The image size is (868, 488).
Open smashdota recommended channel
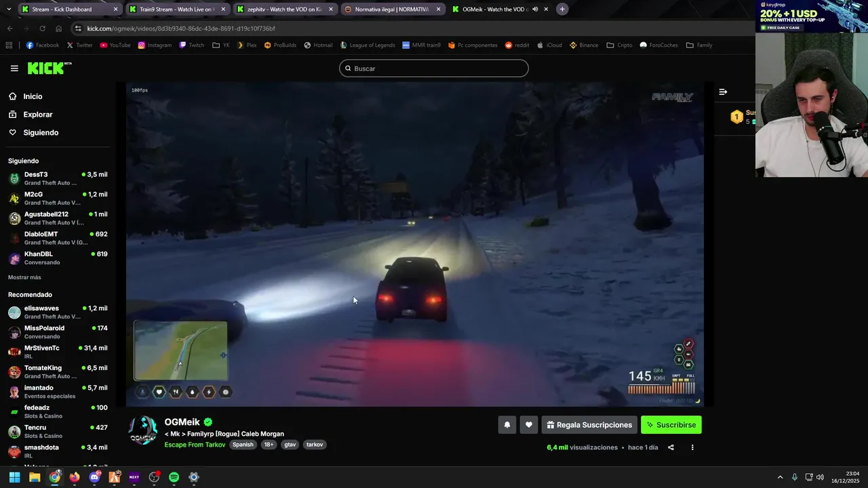coord(58,451)
